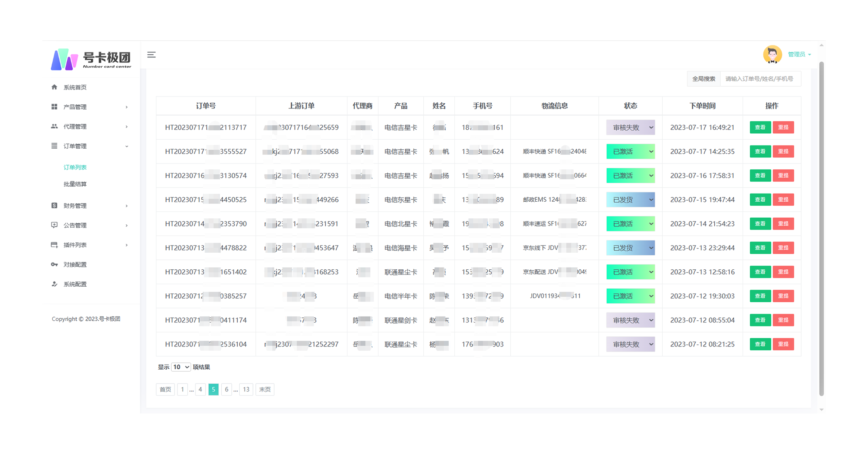Go to pagination page 6
Screen dimensions: 868x454
[x=226, y=389]
